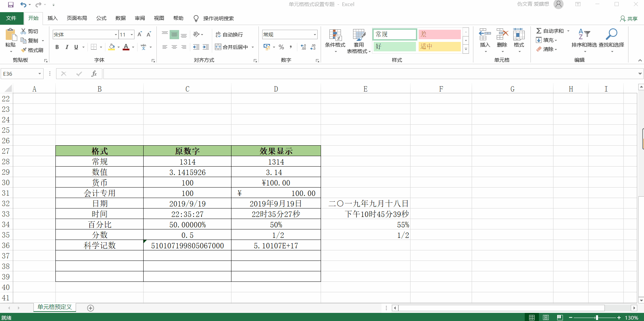Add new sheet with plus icon

pyautogui.click(x=91, y=308)
